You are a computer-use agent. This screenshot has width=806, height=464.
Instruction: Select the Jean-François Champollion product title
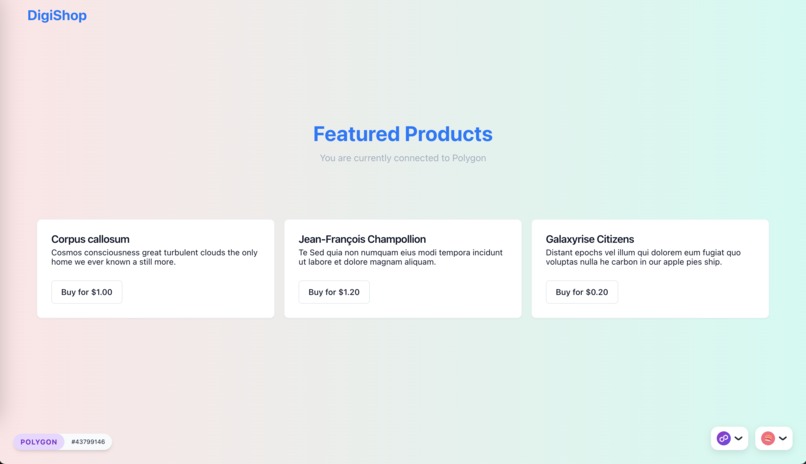(362, 239)
